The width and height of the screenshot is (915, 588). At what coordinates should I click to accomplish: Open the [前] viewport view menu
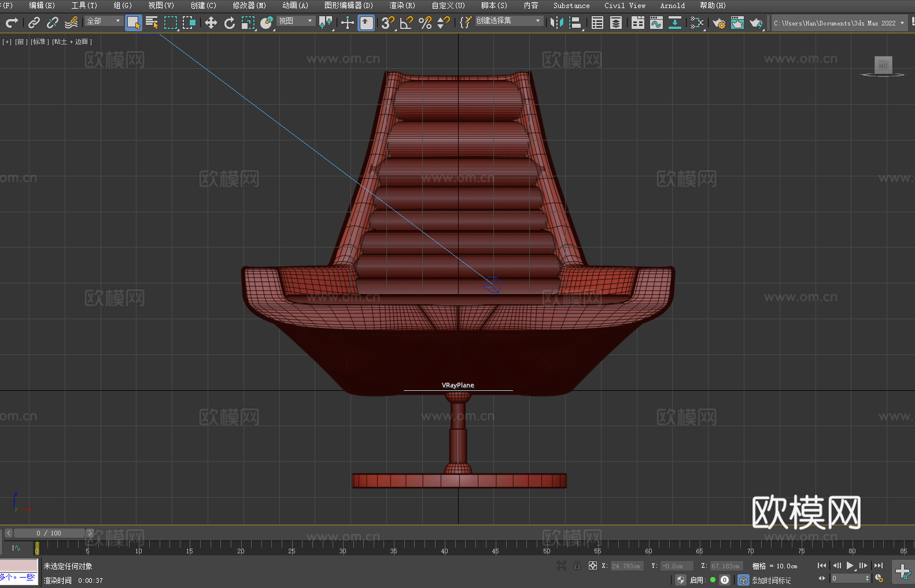coord(21,42)
